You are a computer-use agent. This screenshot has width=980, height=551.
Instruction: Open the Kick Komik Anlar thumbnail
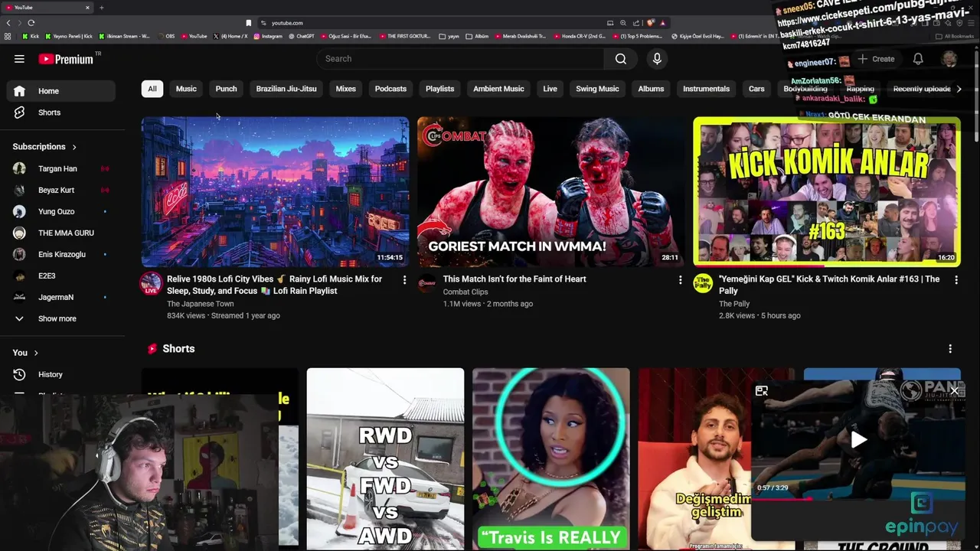point(827,191)
